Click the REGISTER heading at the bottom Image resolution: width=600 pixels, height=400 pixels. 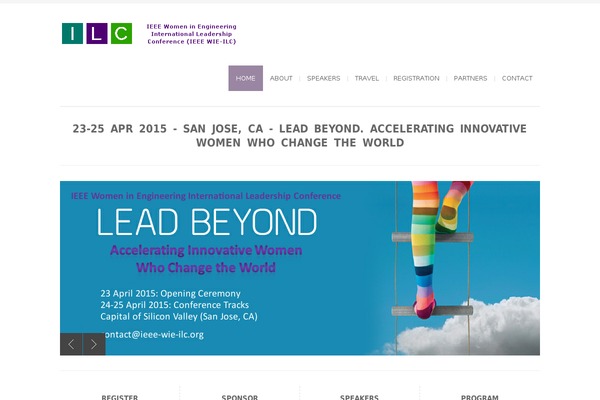click(119, 397)
